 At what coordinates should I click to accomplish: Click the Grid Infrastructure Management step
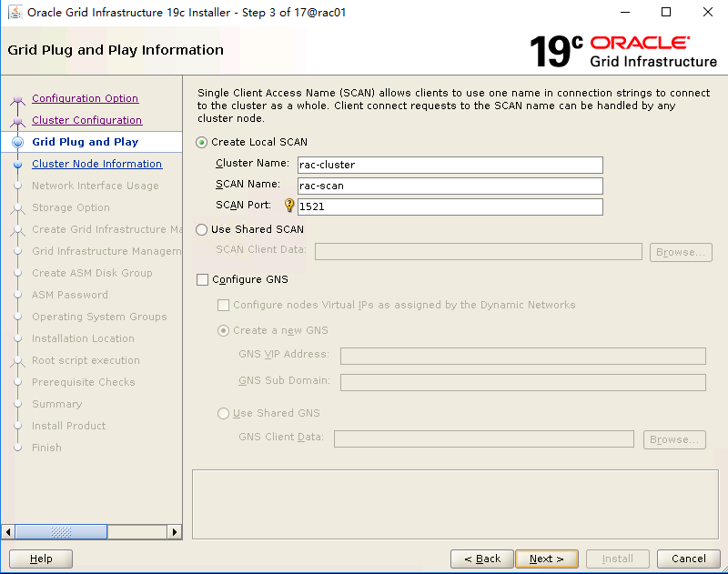(106, 251)
